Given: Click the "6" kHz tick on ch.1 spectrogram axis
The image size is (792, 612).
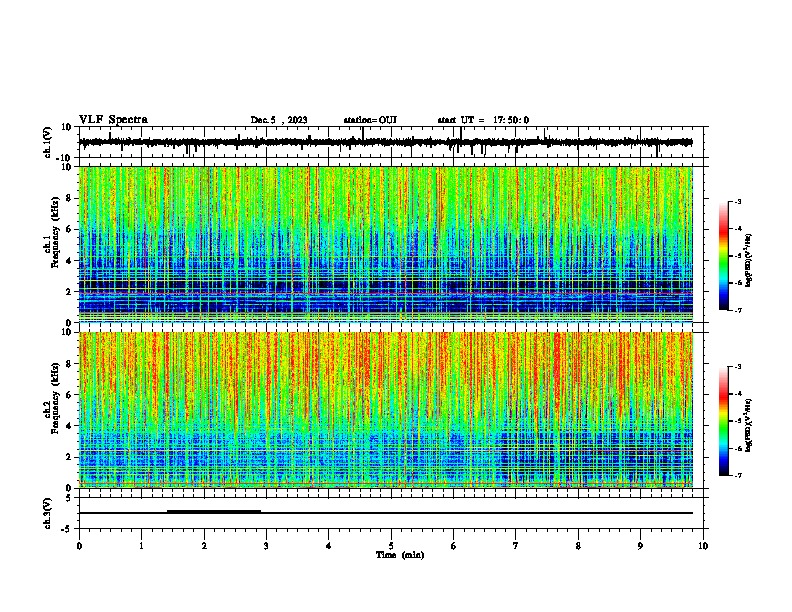Looking at the screenshot, I should tap(70, 230).
